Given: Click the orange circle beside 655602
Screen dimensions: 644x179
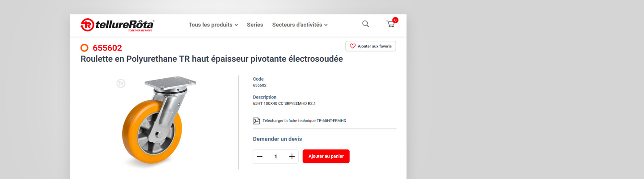Looking at the screenshot, I should click(85, 48).
